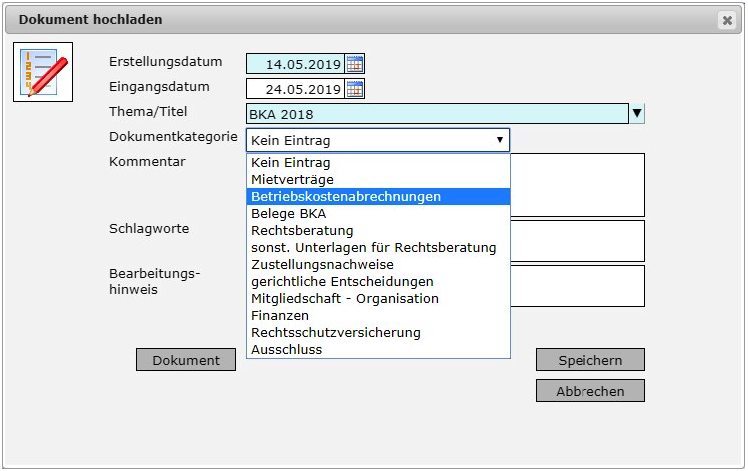Choose Finanzen category
Image resolution: width=748 pixels, height=471 pixels.
280,316
